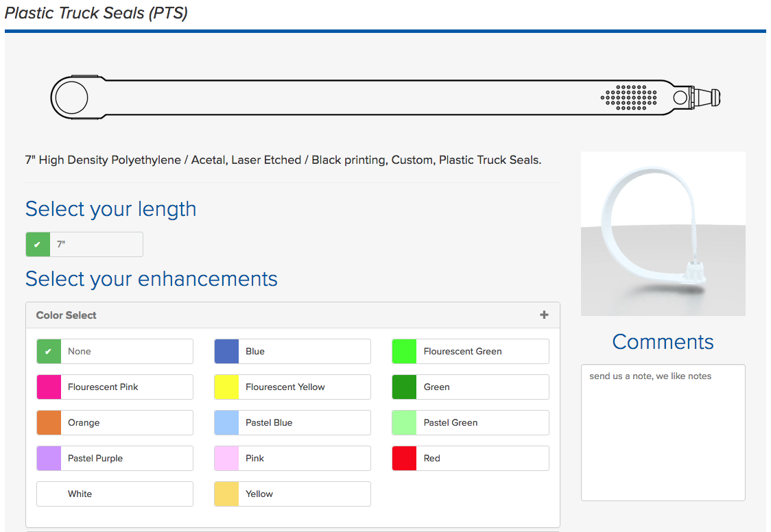Select the Pink color option

[x=293, y=459]
